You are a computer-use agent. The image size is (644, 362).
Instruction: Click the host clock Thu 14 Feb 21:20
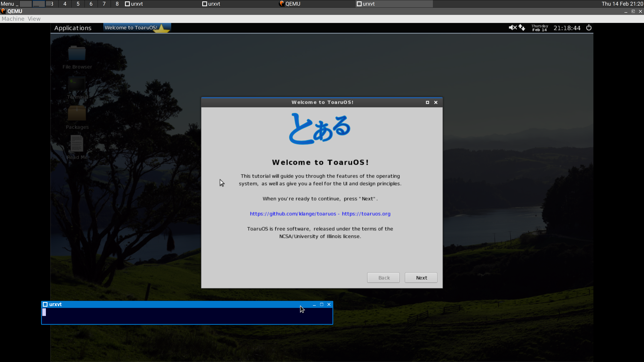(622, 4)
